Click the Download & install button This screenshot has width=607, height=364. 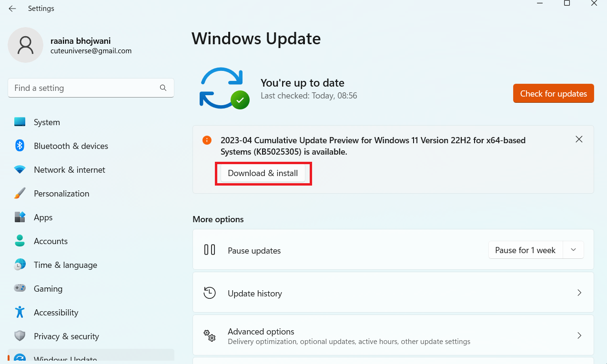point(263,173)
